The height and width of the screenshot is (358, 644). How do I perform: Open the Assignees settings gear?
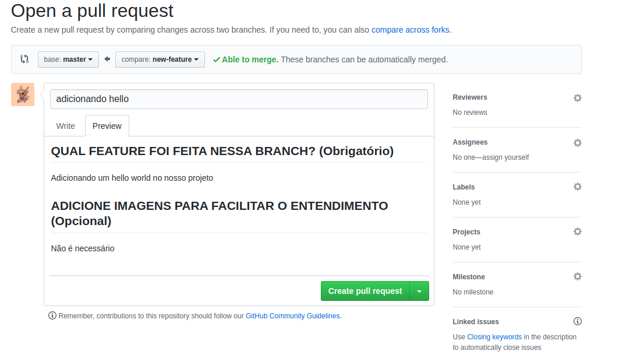point(577,143)
